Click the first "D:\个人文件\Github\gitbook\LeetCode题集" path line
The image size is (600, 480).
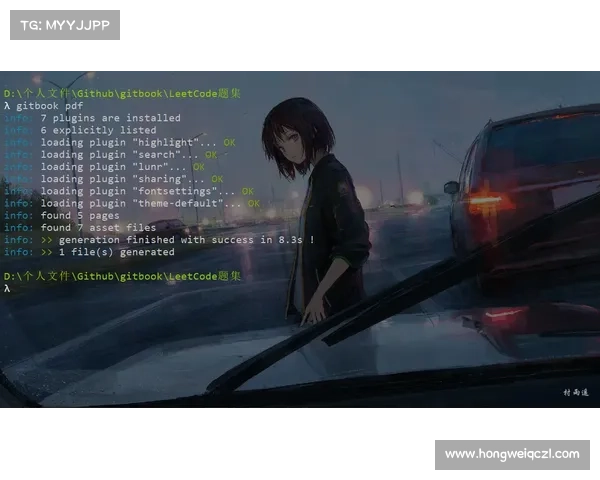click(122, 93)
